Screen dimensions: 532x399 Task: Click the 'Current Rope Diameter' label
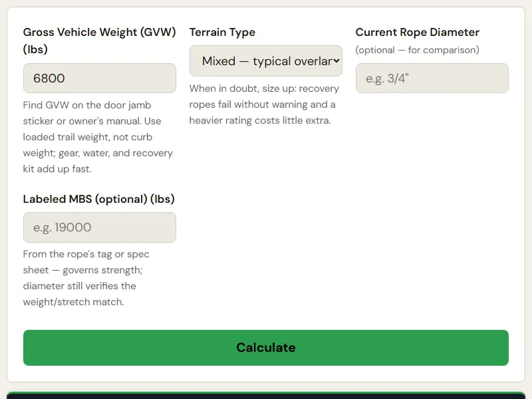pos(418,32)
